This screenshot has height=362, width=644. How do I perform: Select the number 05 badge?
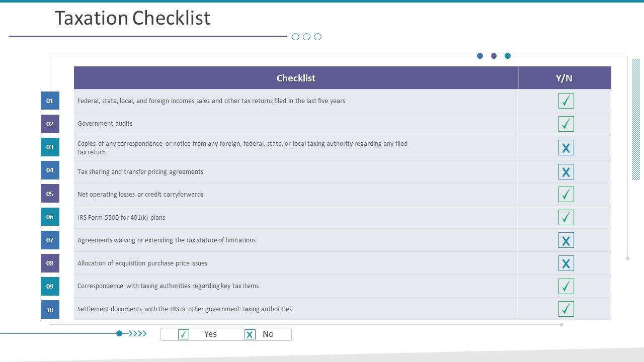50,194
